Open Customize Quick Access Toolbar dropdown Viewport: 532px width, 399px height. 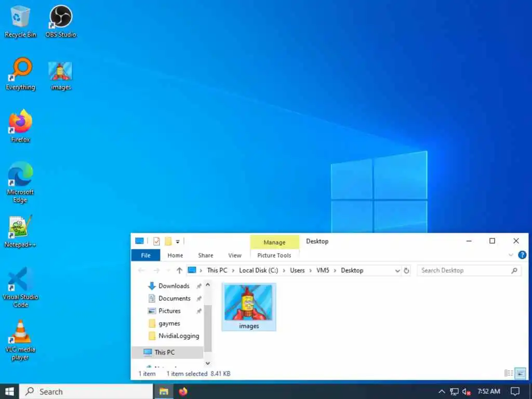178,242
